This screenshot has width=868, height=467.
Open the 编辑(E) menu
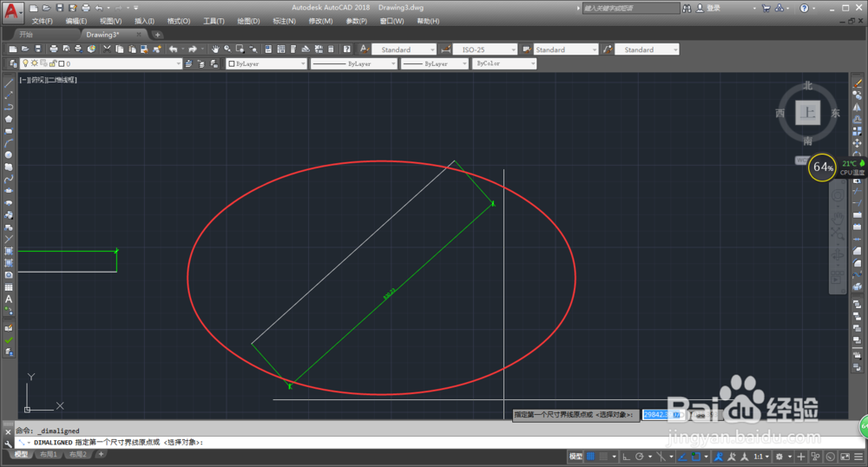coord(76,21)
